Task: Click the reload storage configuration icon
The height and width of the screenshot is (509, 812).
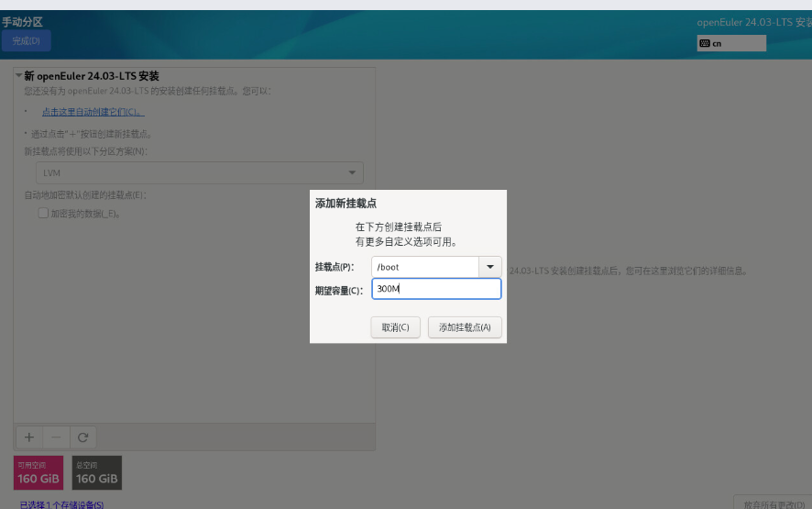Action: (82, 437)
